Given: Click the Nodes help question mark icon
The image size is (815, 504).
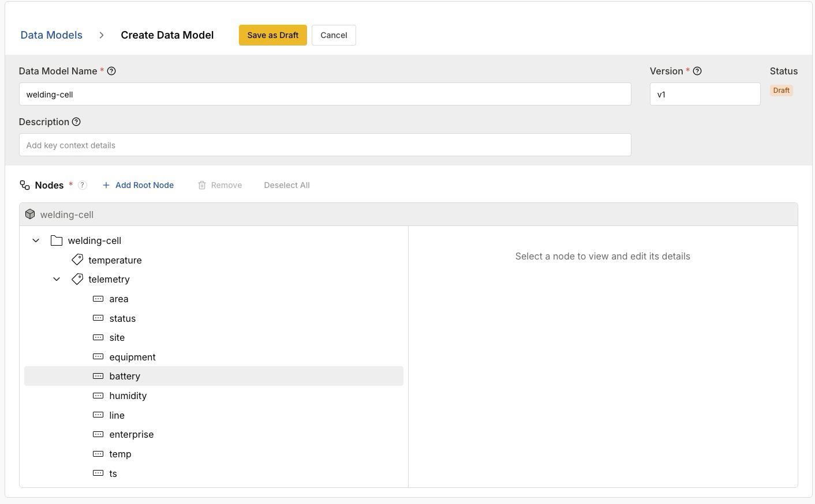Looking at the screenshot, I should (83, 185).
